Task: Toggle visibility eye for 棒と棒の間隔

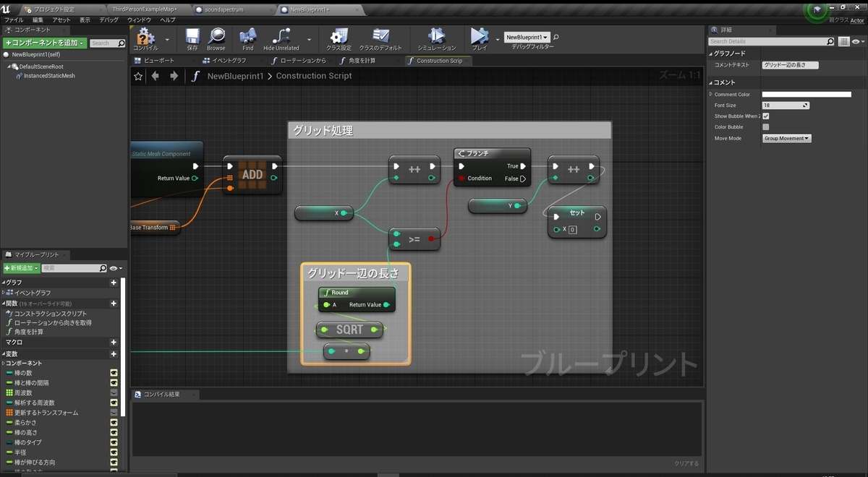Action: [114, 383]
